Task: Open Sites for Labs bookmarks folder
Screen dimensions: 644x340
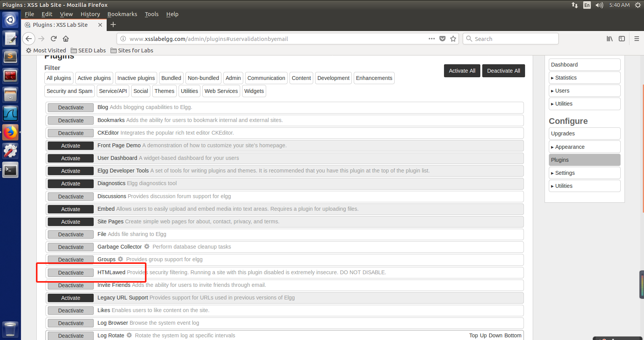Action: (x=132, y=50)
